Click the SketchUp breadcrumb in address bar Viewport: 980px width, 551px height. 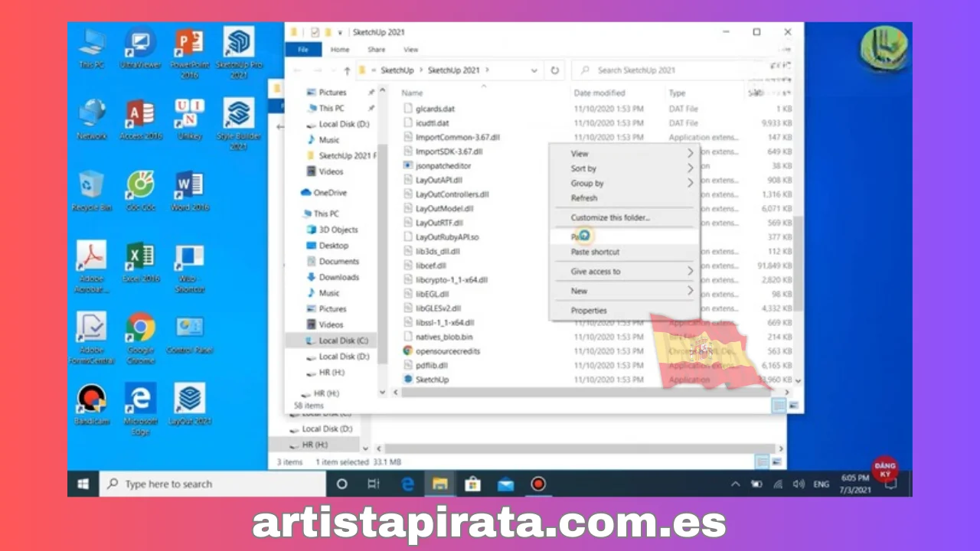pyautogui.click(x=397, y=70)
